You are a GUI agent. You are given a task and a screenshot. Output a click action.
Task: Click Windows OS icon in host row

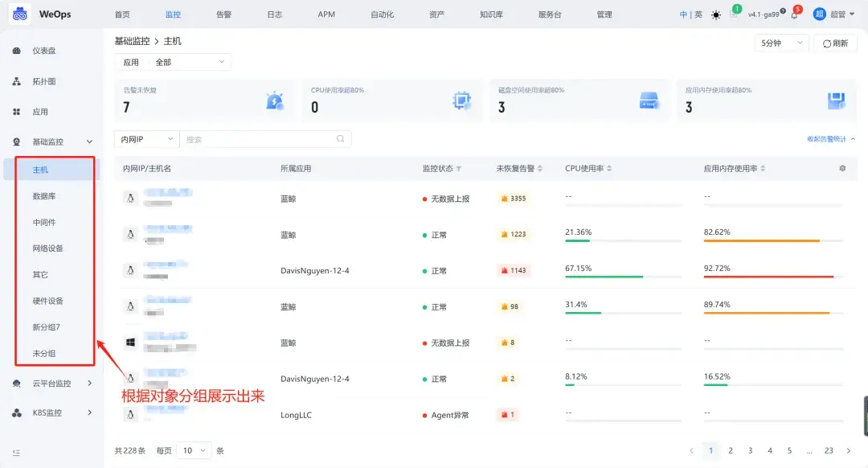coord(131,343)
